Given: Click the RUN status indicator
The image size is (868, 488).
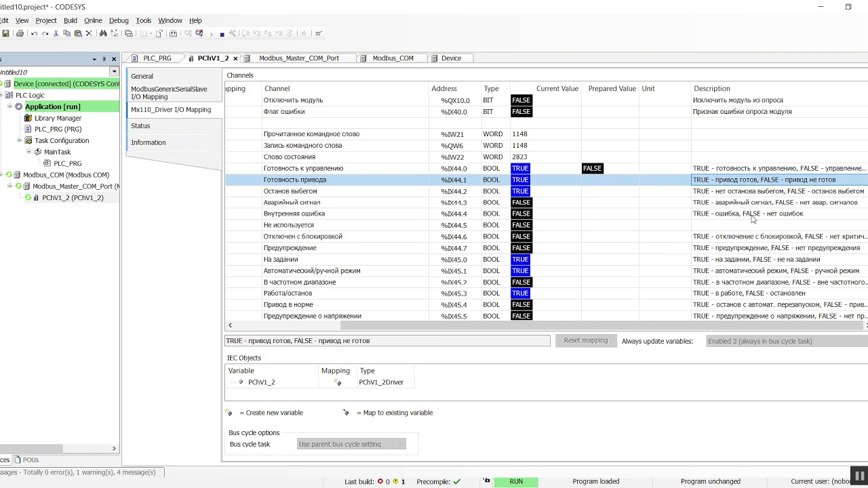Looking at the screenshot, I should click(516, 481).
